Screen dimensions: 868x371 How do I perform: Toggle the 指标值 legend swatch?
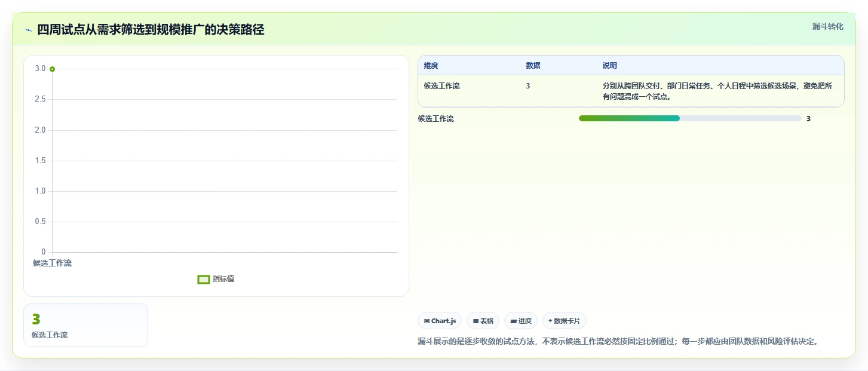pyautogui.click(x=204, y=279)
